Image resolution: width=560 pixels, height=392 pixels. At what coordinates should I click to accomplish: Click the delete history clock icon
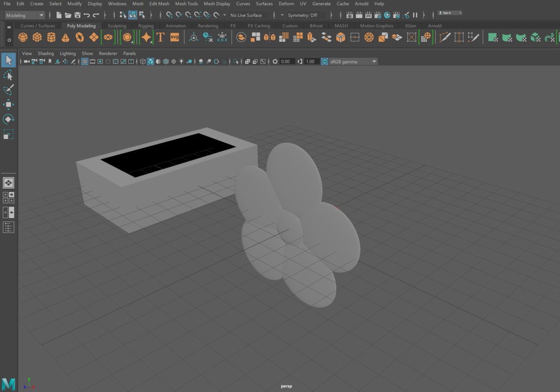tap(208, 37)
